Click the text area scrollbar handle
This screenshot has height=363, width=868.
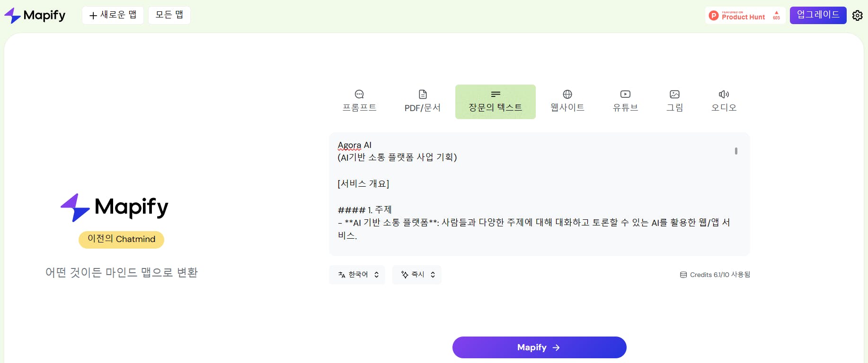coord(736,151)
